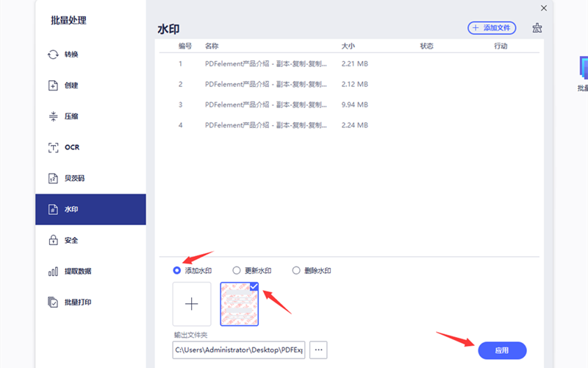
Task: Click the output folder path field
Action: click(238, 350)
